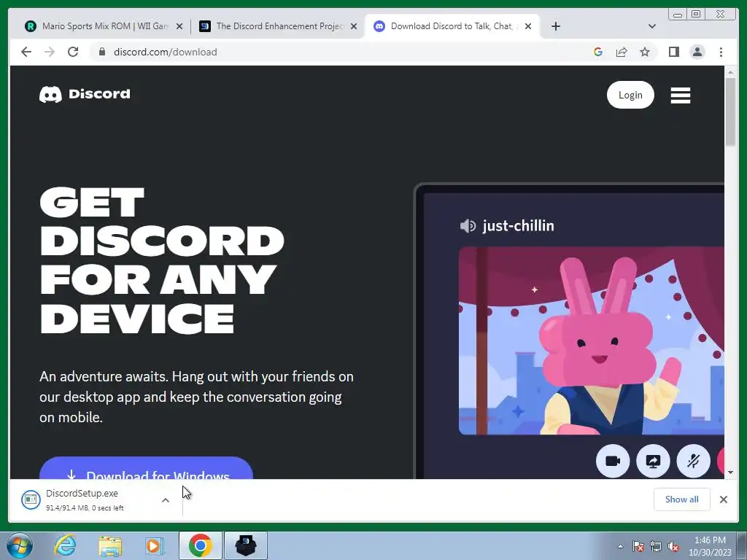This screenshot has height=560, width=747.
Task: Click the address bar URL
Action: pos(166,52)
